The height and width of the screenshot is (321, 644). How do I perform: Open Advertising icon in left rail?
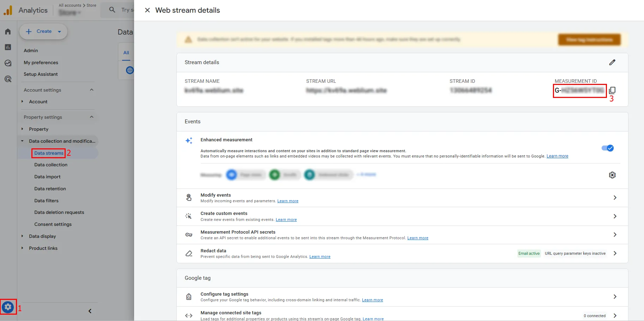click(8, 79)
